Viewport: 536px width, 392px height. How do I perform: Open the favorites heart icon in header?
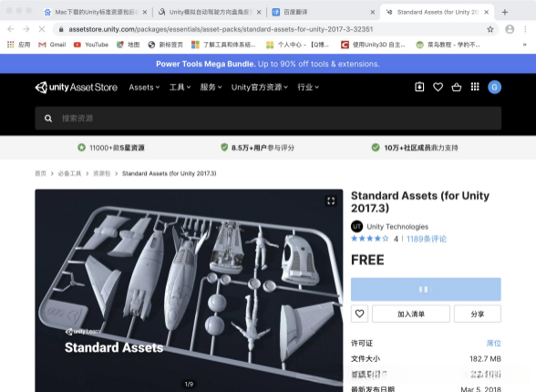(x=438, y=88)
